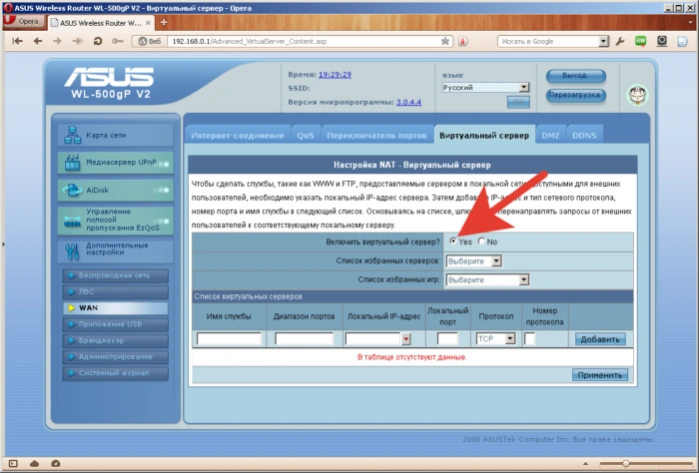
Task: Click the Yandex icon beside address bar
Action: point(463,41)
